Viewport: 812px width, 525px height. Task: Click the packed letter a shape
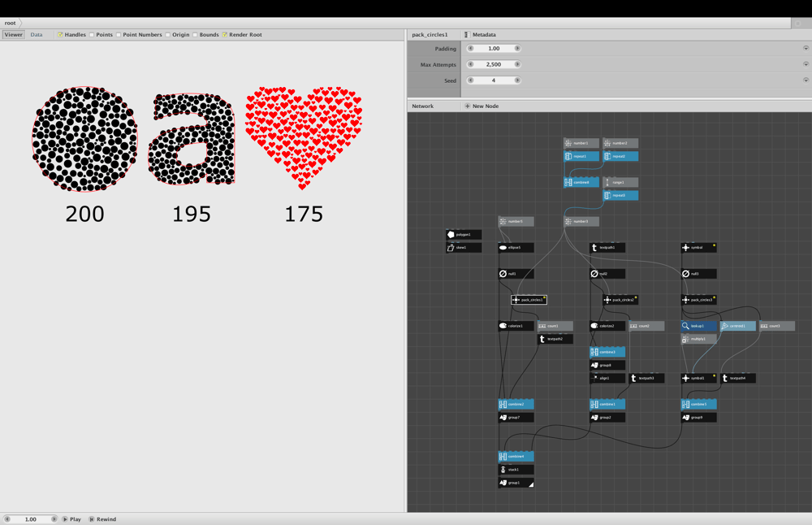(192, 138)
